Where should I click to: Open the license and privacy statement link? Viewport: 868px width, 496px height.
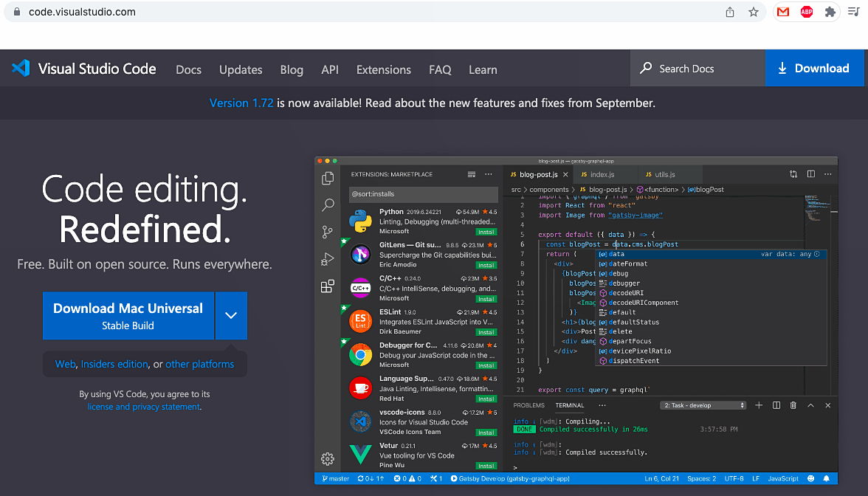pyautogui.click(x=143, y=407)
